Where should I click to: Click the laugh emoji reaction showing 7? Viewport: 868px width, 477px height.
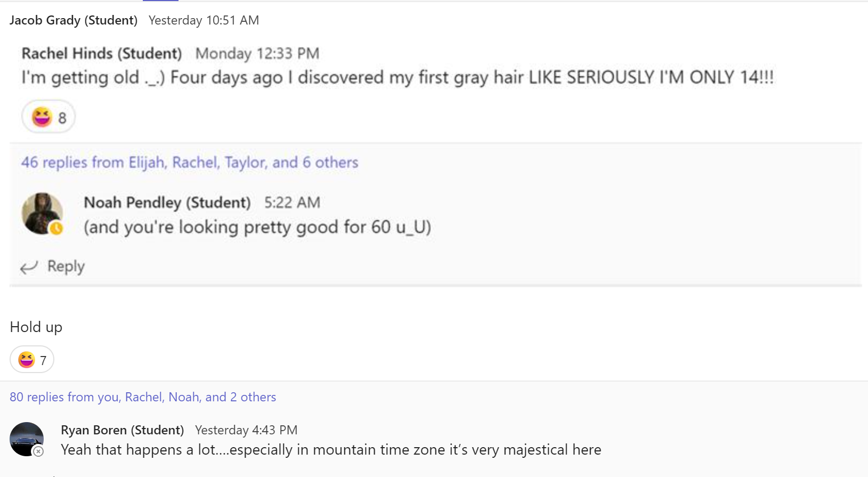[32, 360]
